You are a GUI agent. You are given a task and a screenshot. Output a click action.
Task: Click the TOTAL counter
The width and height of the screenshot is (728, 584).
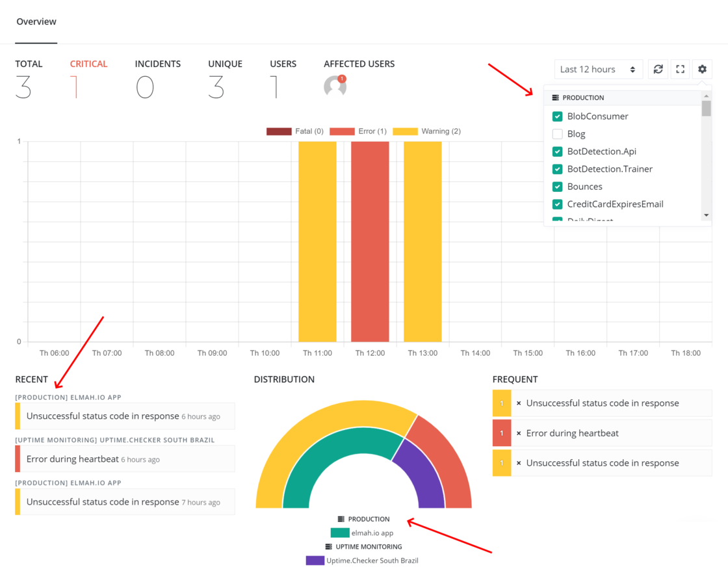pos(29,79)
